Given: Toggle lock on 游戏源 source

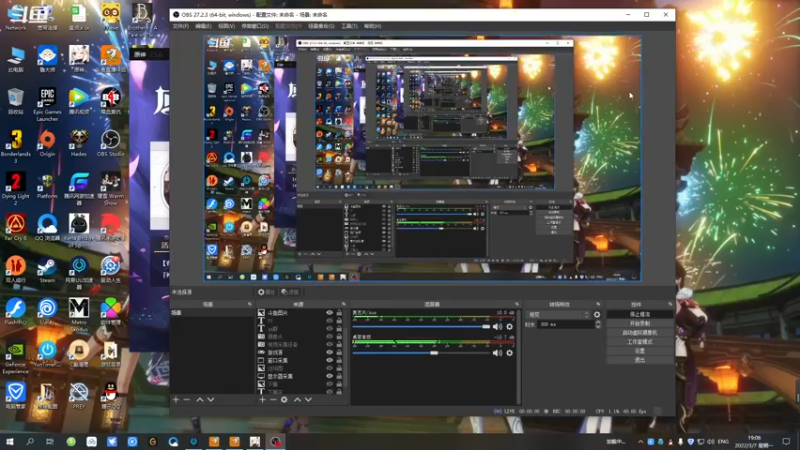Looking at the screenshot, I should coord(339,352).
